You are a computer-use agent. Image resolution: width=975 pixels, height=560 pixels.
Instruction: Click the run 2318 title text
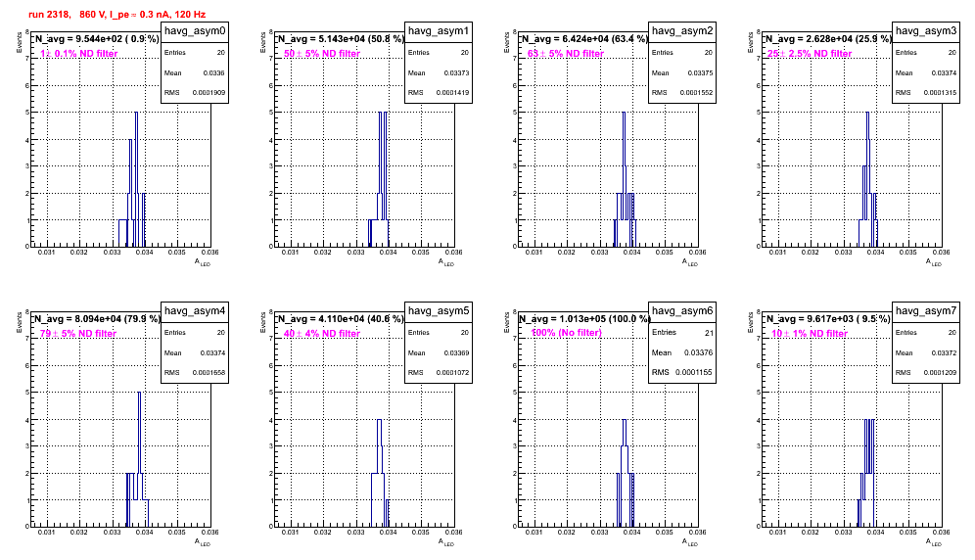point(116,15)
